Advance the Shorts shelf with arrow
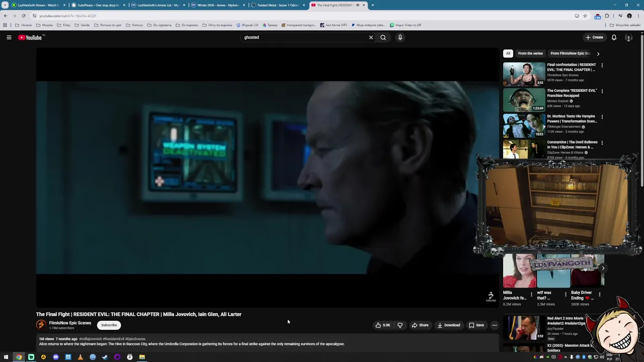644x362 pixels. [603, 268]
